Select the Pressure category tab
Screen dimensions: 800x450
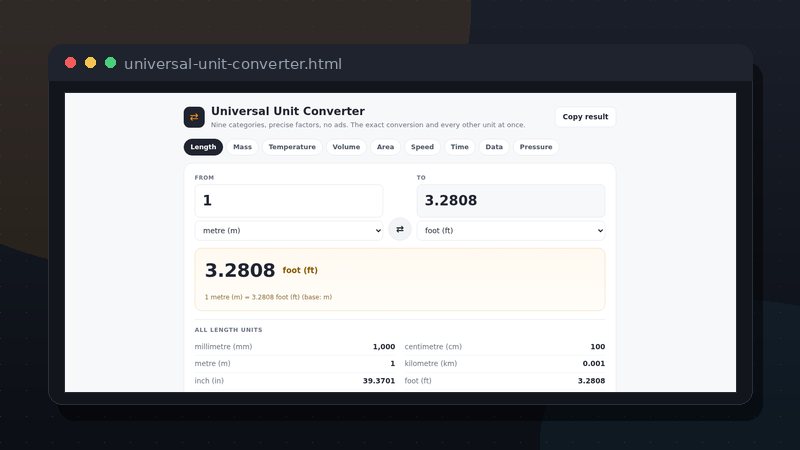(536, 147)
